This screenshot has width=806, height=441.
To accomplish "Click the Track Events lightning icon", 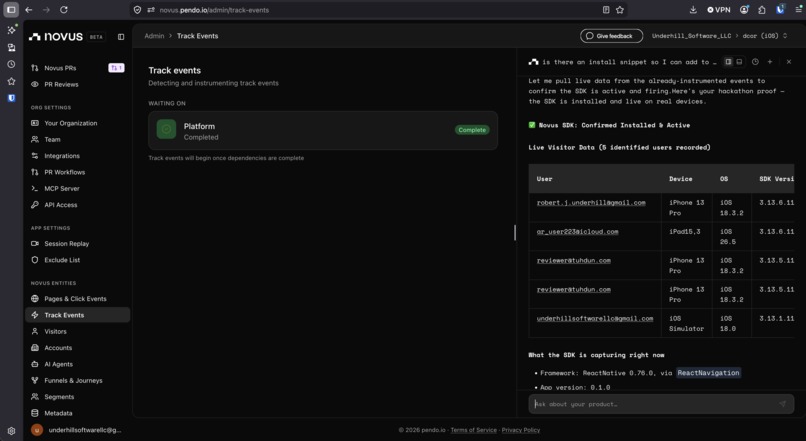I will [35, 315].
